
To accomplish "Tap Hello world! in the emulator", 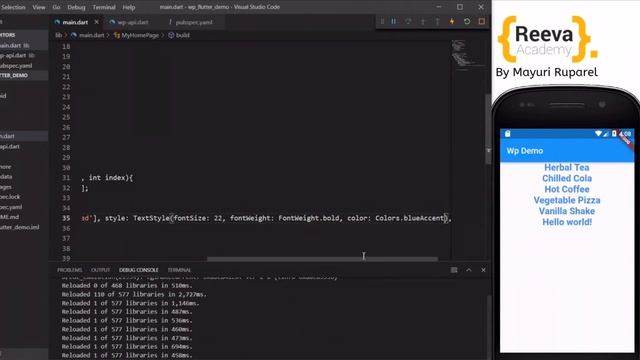I will click(x=567, y=222).
